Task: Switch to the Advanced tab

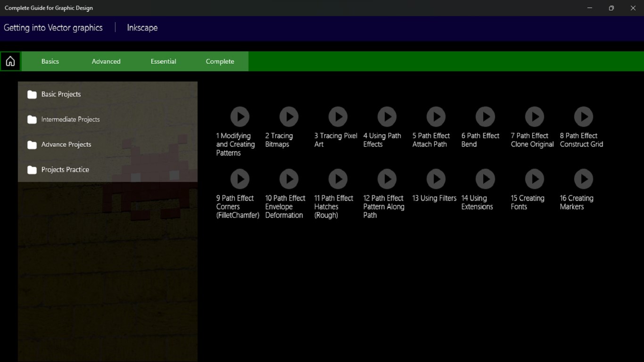Action: coord(106,61)
